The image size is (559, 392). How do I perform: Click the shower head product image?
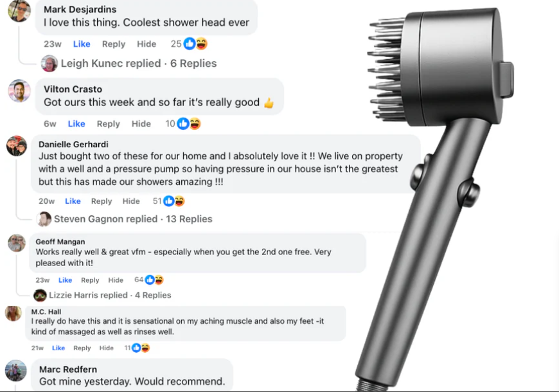tap(438, 197)
